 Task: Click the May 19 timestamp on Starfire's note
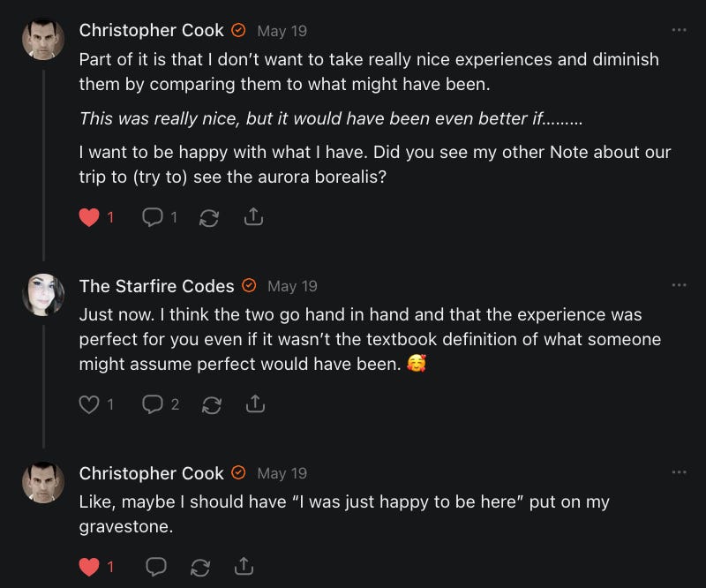pyautogui.click(x=292, y=286)
